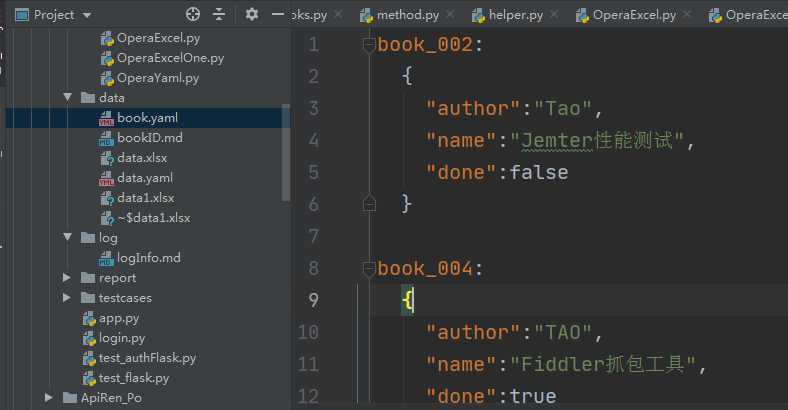Viewport: 788px width, 410px height.
Task: Select the ~$data1.xlsx temp file
Action: [153, 218]
